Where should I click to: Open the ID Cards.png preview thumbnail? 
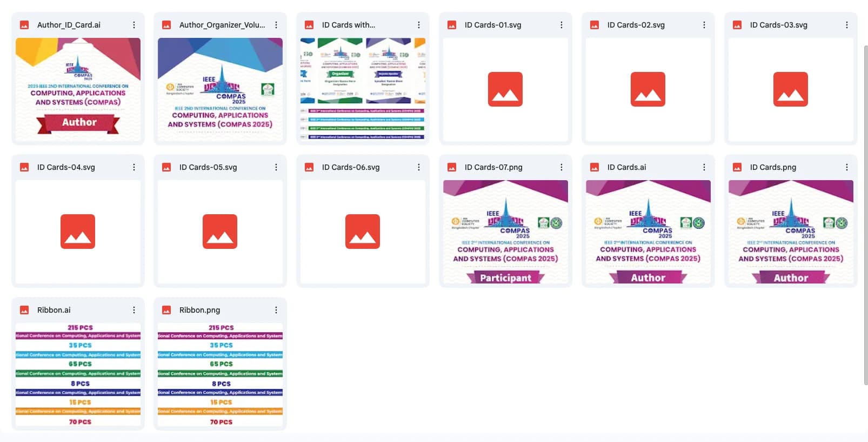click(791, 232)
